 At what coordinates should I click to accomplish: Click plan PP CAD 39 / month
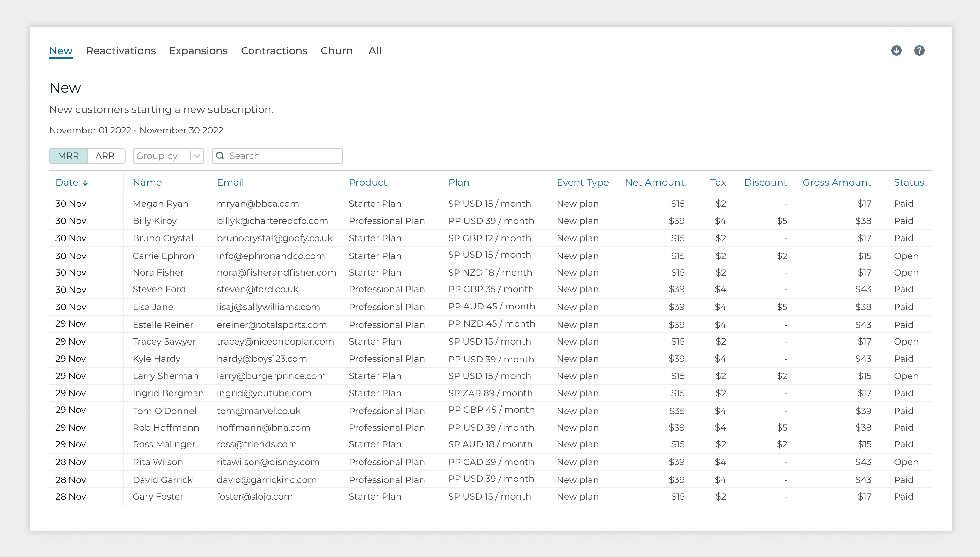pyautogui.click(x=491, y=462)
